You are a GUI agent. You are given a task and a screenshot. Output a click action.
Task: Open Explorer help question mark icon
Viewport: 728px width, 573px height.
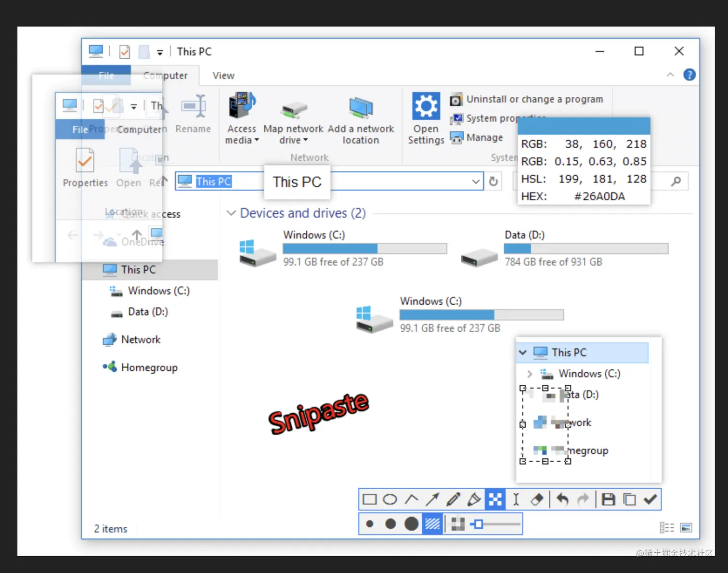click(689, 75)
